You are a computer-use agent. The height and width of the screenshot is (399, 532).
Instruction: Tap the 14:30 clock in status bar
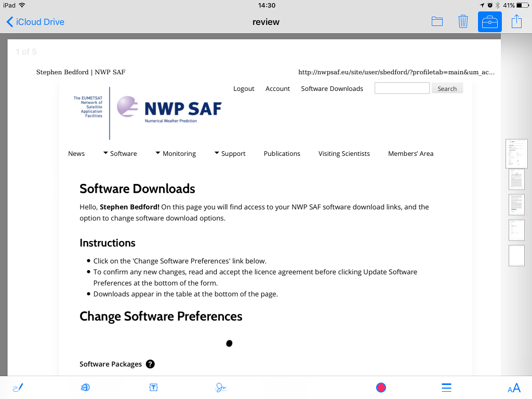tap(267, 5)
